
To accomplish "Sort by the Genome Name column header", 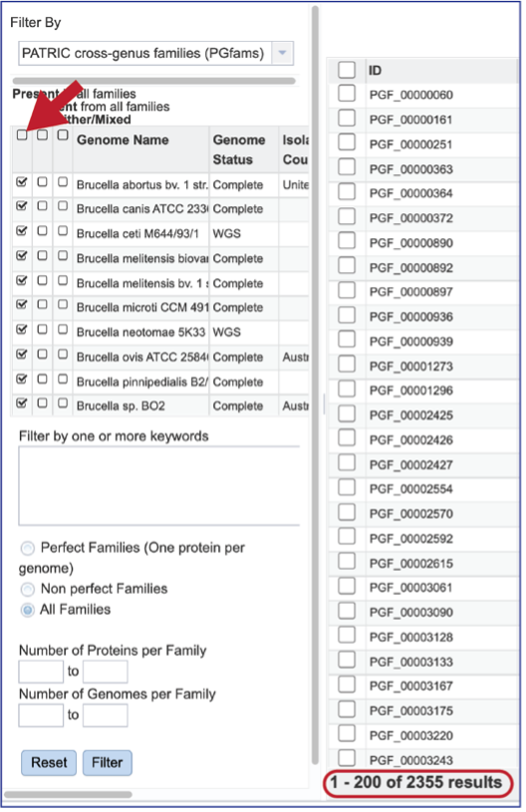I will click(x=123, y=139).
